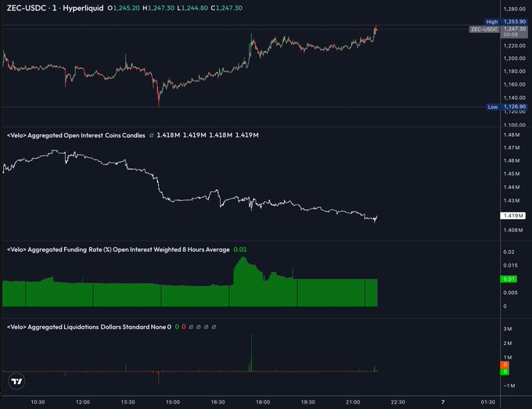
Task: Click the 1,100.00 price axis tick
Action: [514, 125]
